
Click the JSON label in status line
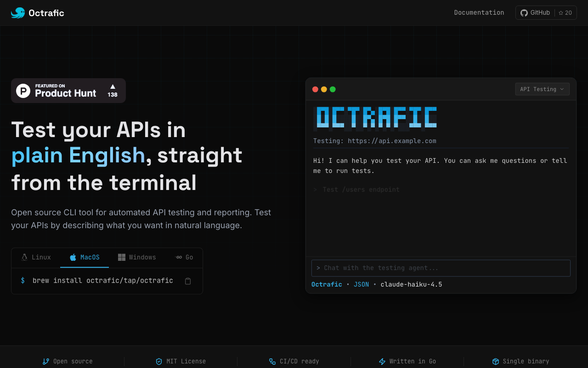click(361, 284)
